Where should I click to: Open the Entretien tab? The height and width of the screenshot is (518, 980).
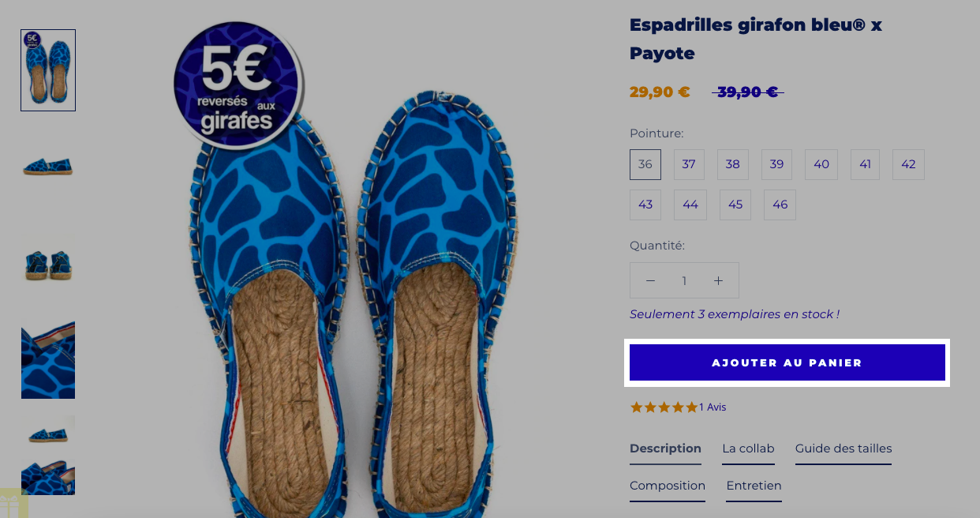point(754,486)
